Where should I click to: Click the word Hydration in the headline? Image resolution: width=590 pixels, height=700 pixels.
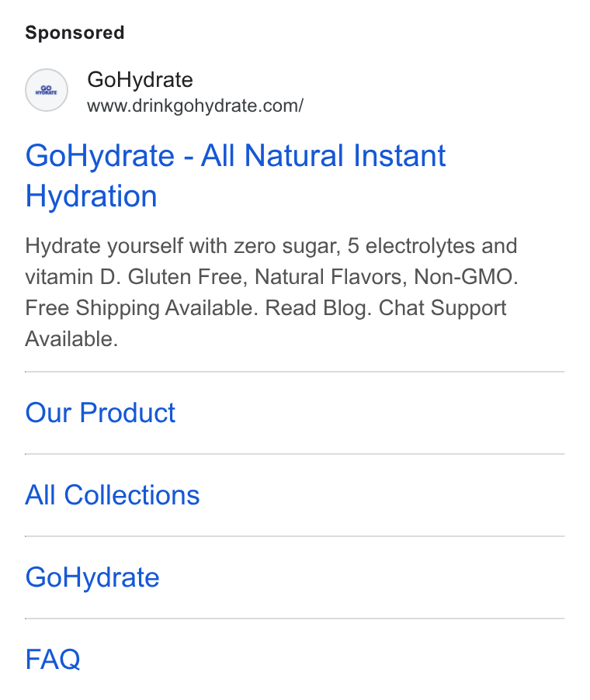tap(91, 196)
